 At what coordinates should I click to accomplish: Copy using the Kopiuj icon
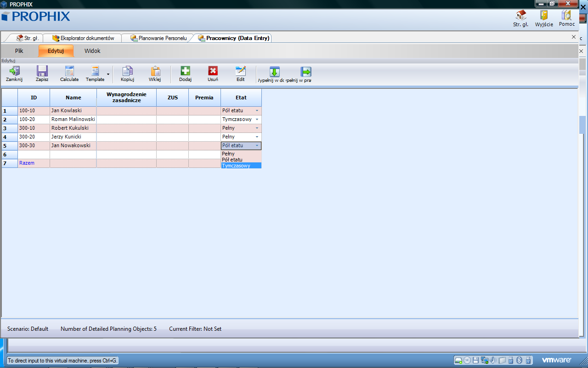tap(127, 71)
